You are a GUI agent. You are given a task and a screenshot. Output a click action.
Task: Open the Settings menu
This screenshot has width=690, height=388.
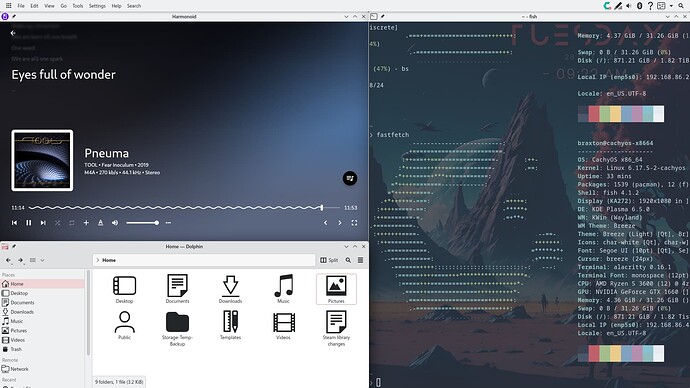[97, 6]
